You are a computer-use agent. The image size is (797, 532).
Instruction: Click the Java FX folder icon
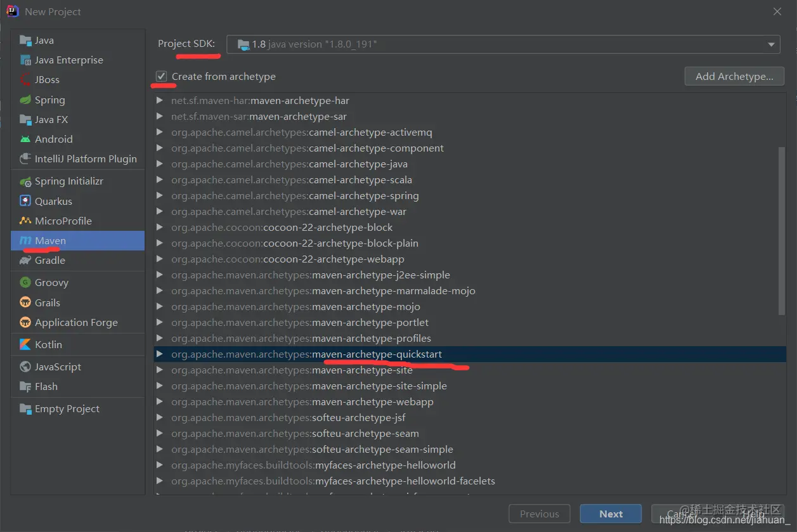25,119
